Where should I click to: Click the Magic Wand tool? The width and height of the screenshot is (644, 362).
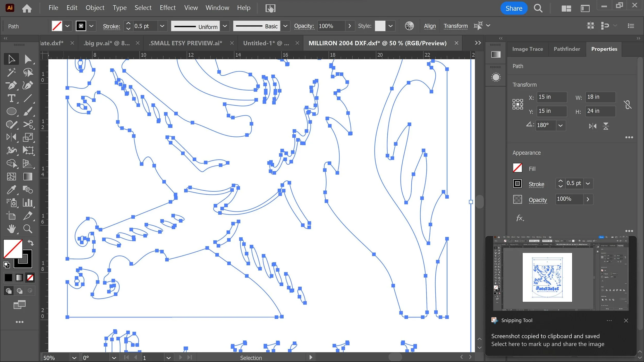11,72
